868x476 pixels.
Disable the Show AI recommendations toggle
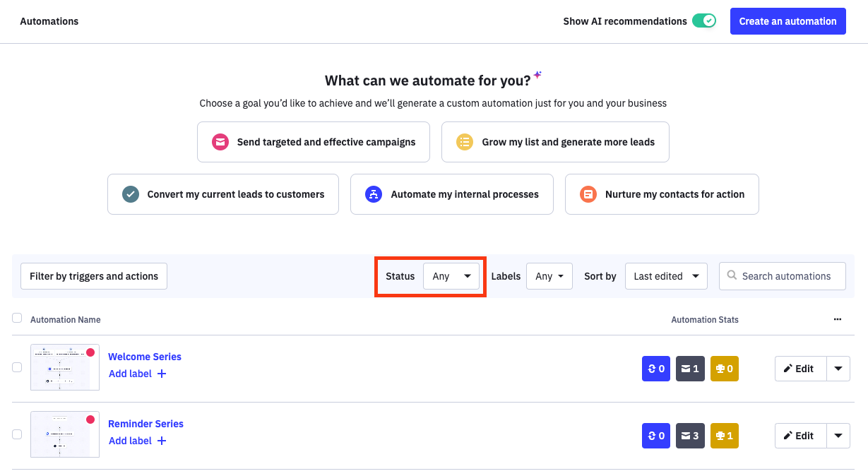pyautogui.click(x=703, y=21)
